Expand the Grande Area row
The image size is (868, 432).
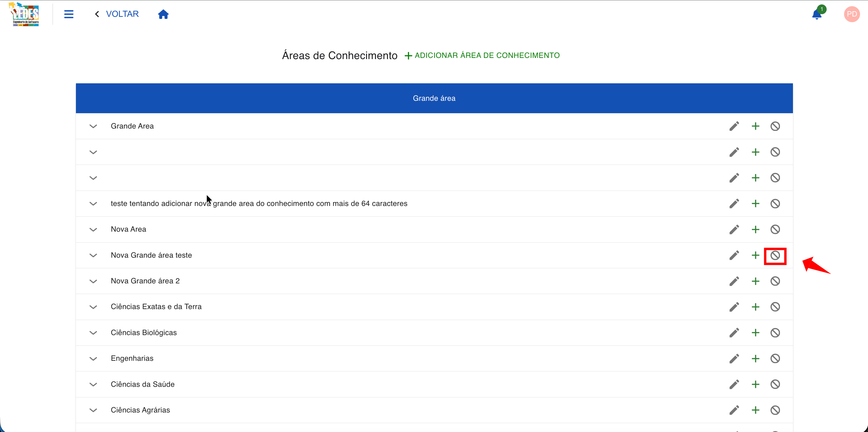[93, 126]
